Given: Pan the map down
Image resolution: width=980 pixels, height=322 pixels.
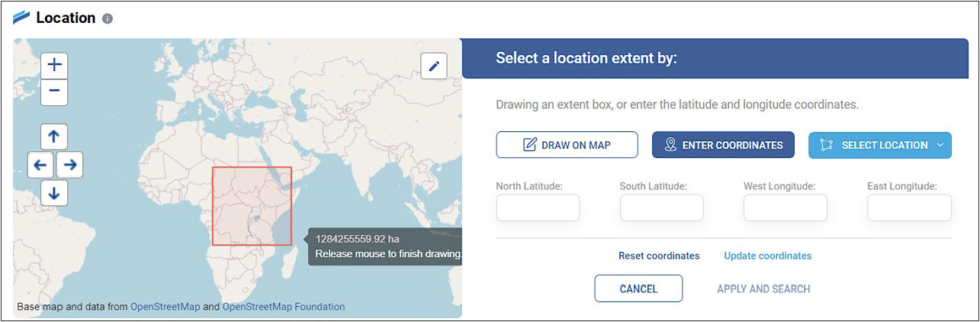Looking at the screenshot, I should (x=53, y=193).
